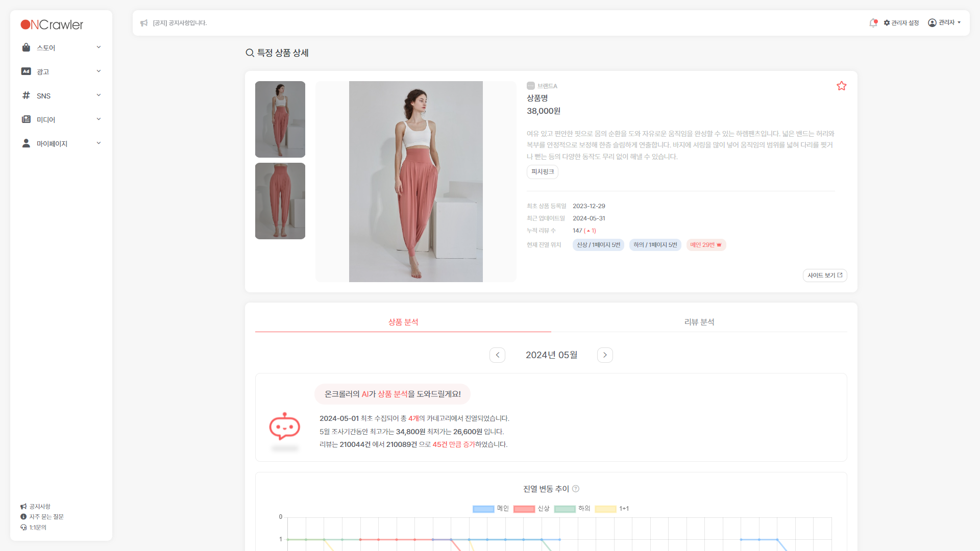Viewport: 980px width, 551px height.
Task: Click the brand logo icon next to 브랜드A
Action: click(x=531, y=86)
